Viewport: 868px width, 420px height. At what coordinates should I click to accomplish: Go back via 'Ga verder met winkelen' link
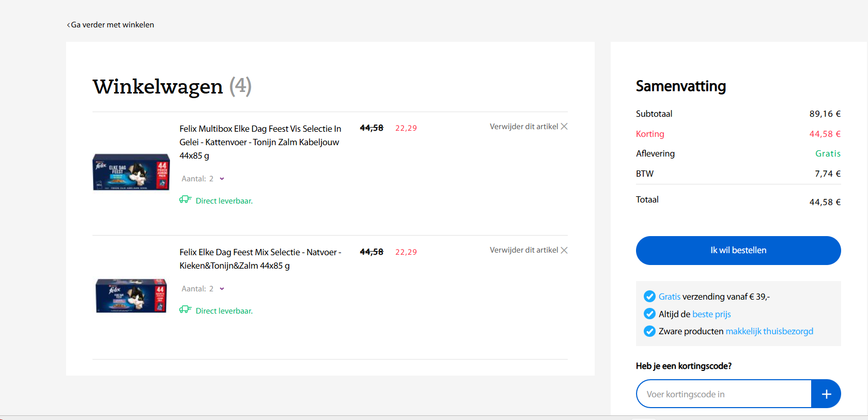click(x=112, y=25)
